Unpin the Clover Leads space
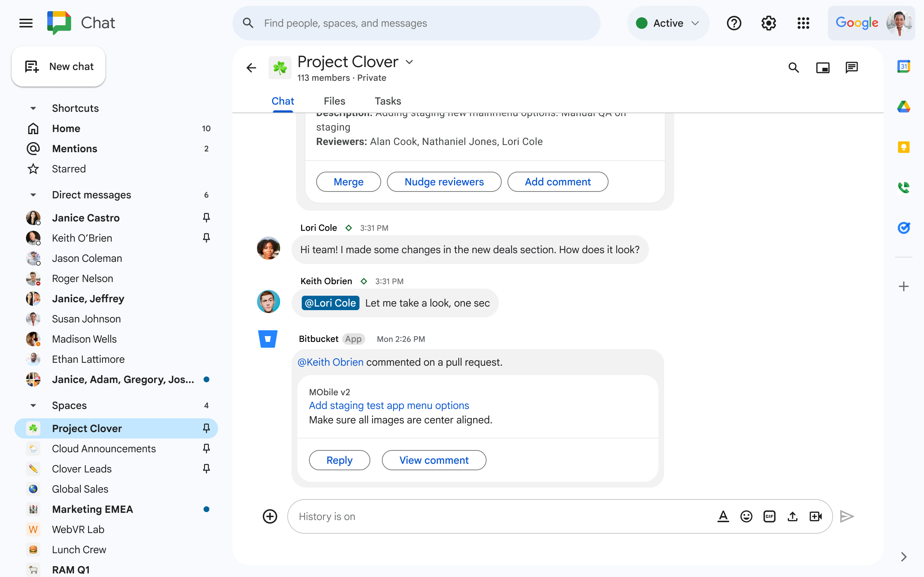 (206, 468)
